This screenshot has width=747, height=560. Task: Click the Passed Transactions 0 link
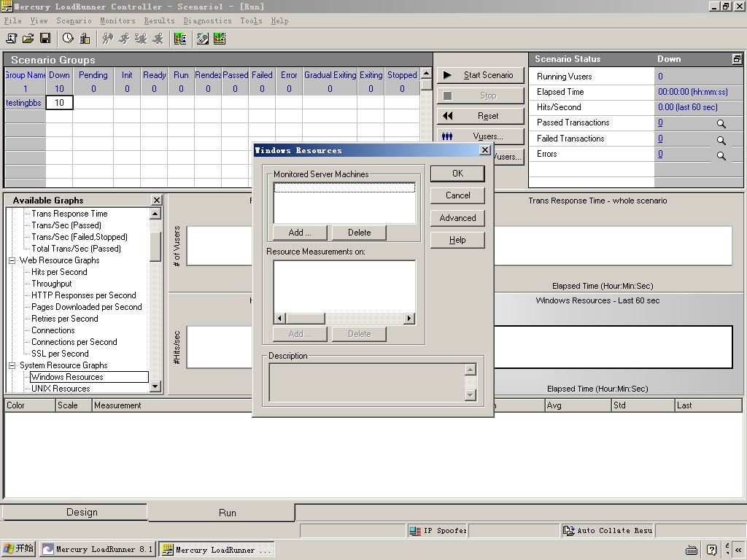click(660, 122)
